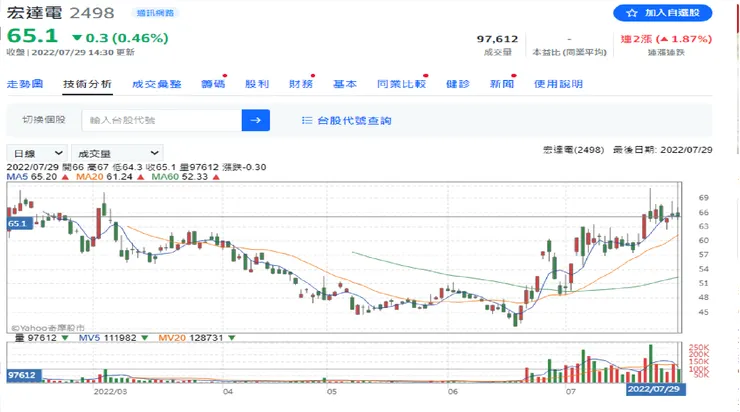This screenshot has width=740, height=412.
Task: Switch to 走勢圖 tab
Action: point(25,84)
